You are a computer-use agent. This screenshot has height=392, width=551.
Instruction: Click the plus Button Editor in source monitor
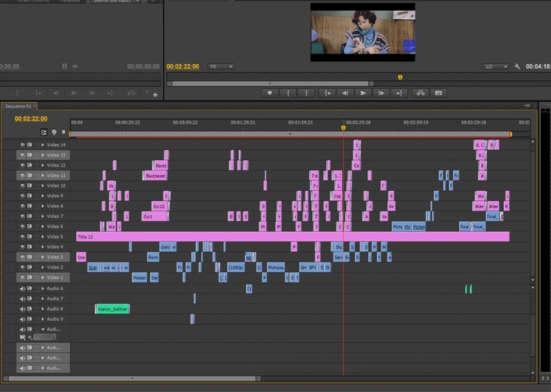[155, 95]
